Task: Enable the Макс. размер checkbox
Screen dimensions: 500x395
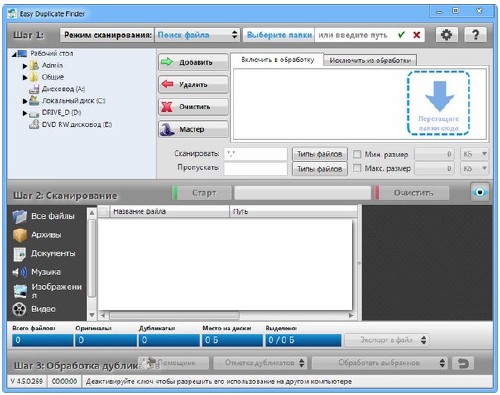Action: [x=357, y=168]
